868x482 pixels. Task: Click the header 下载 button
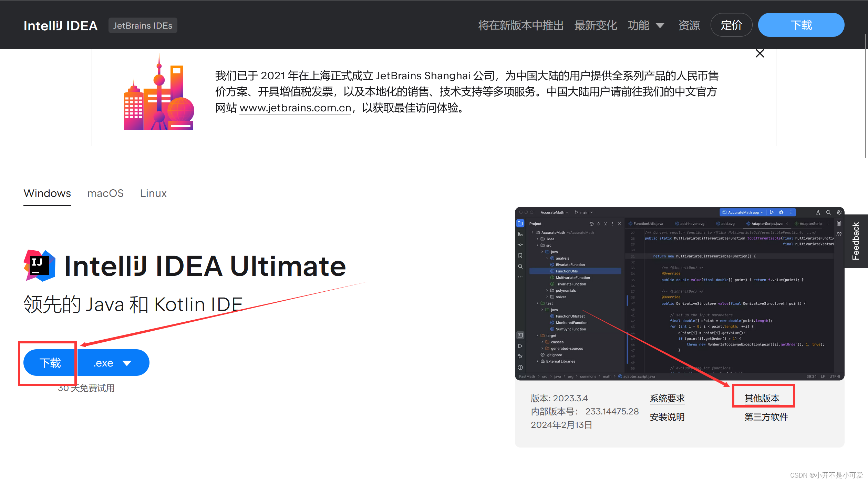(801, 25)
